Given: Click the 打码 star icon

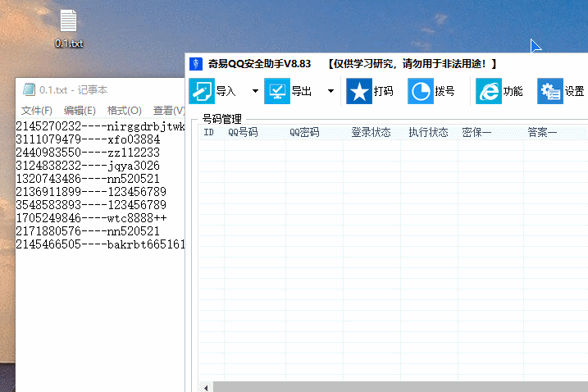Looking at the screenshot, I should coord(359,91).
